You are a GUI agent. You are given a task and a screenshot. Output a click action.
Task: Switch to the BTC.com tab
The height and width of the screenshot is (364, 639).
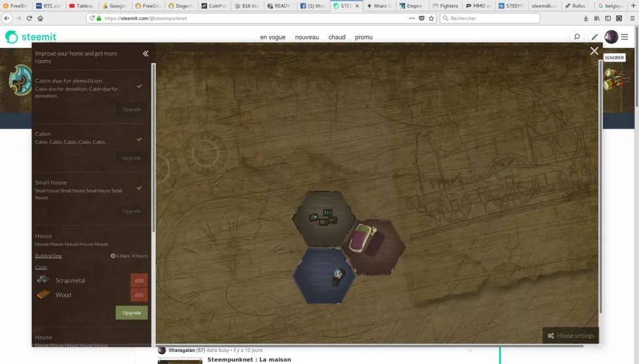49,6
